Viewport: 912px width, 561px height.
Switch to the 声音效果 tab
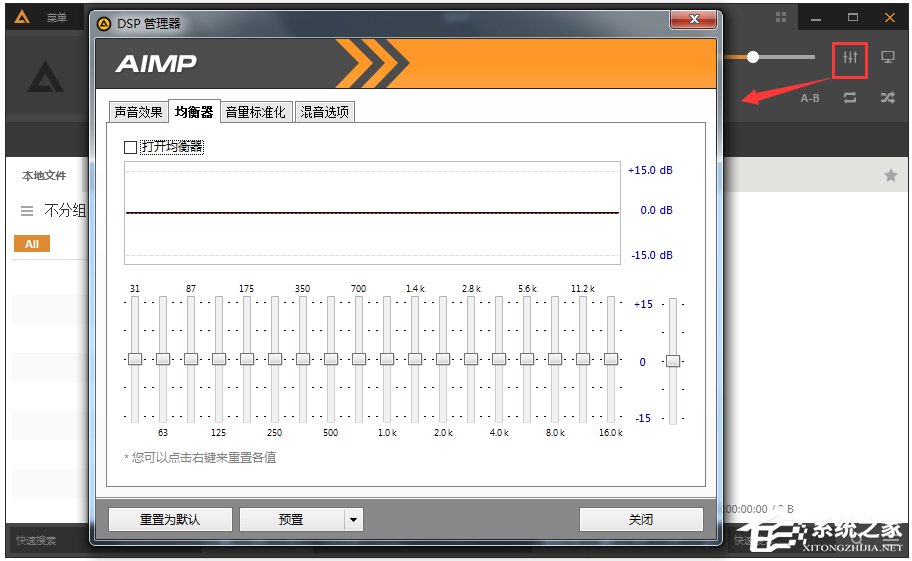coord(138,112)
